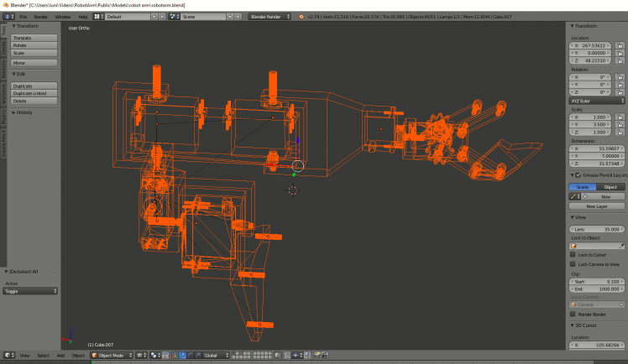Open the Blender Render engine dropdown

269,16
